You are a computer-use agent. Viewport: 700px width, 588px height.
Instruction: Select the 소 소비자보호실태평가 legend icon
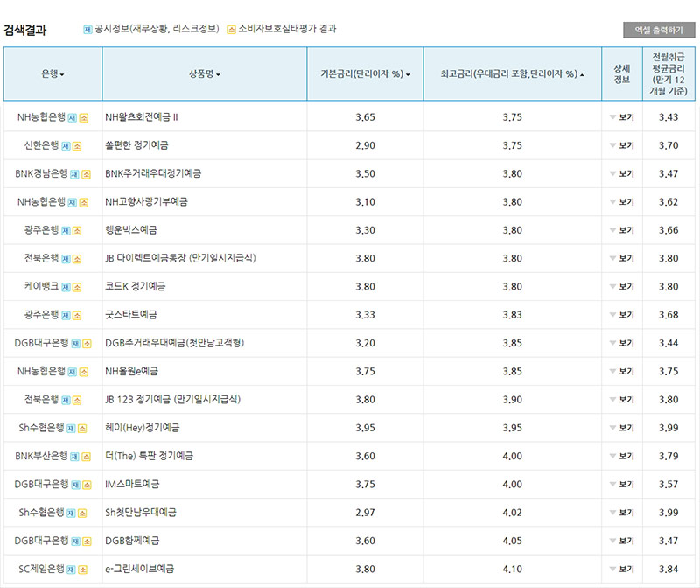pyautogui.click(x=230, y=28)
